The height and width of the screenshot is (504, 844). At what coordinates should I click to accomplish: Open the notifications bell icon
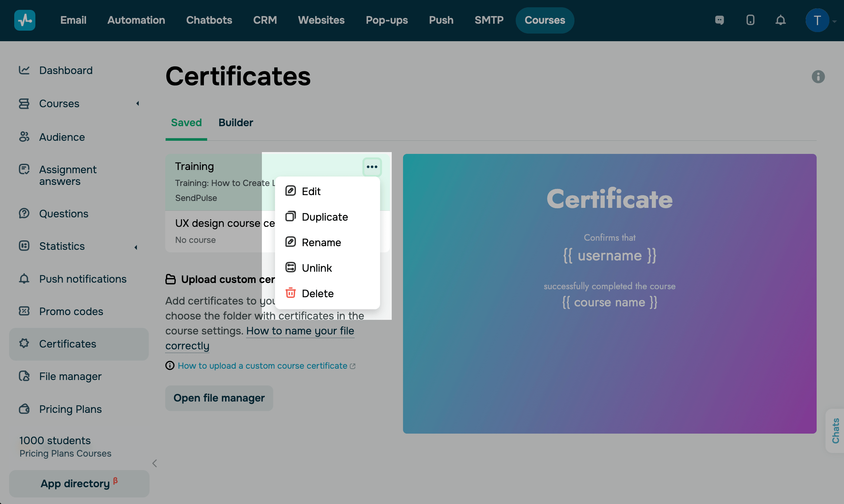click(x=780, y=20)
